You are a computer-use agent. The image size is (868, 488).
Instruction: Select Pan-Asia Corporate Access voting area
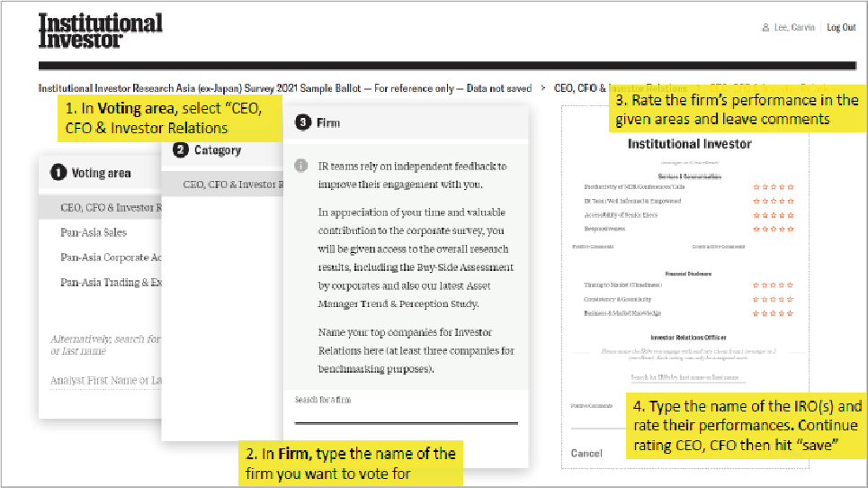pyautogui.click(x=111, y=258)
